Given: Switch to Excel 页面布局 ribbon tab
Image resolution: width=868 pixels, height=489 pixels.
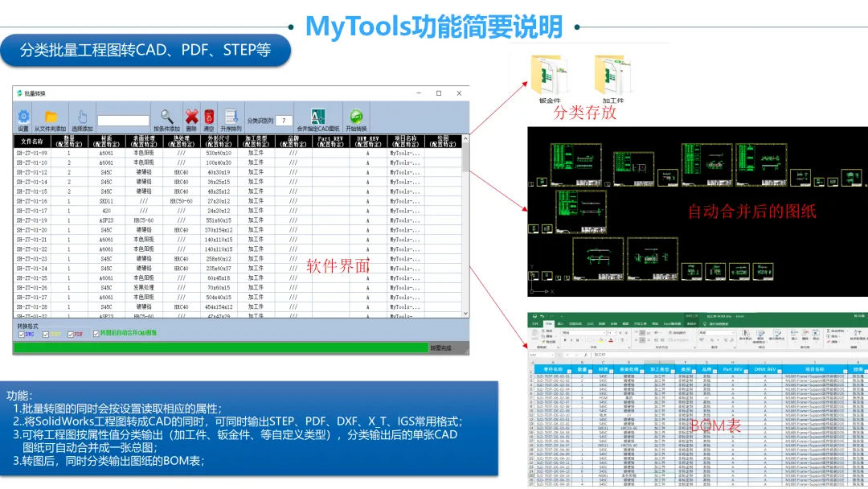Looking at the screenshot, I should coord(575,324).
